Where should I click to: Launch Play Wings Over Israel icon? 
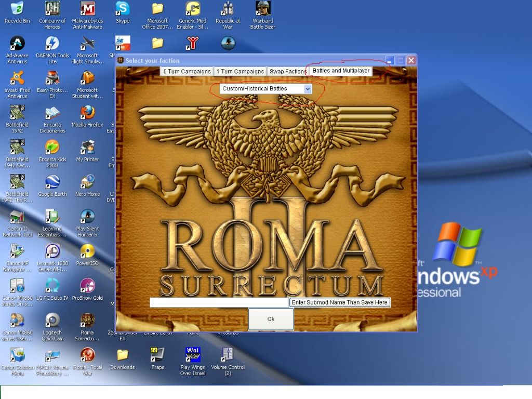[193, 355]
